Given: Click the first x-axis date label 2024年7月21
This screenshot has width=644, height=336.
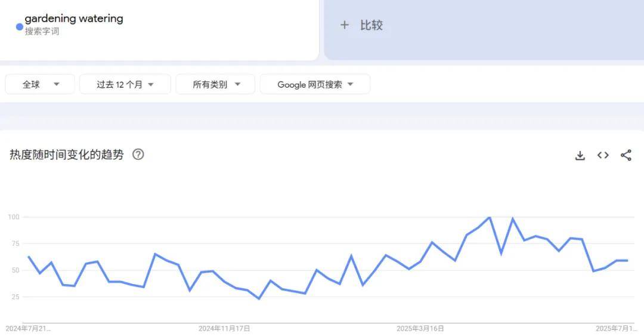Looking at the screenshot, I should click(28, 328).
